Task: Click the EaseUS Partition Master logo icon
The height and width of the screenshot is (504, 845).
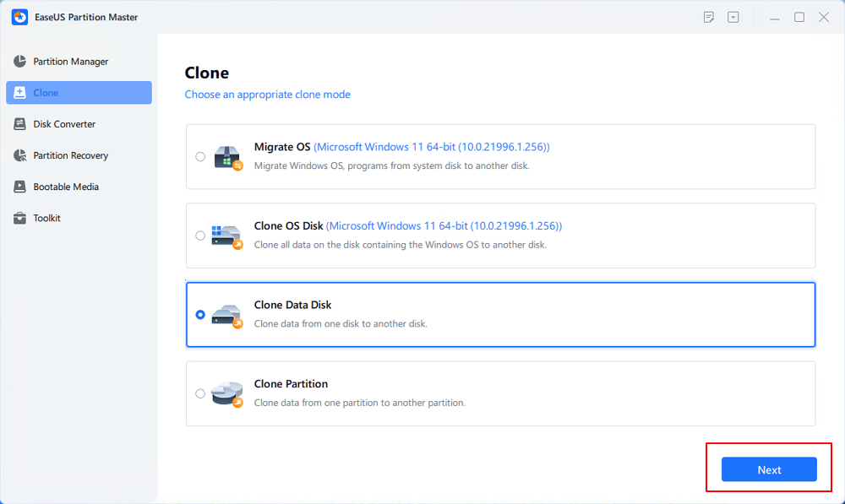Action: 19,17
